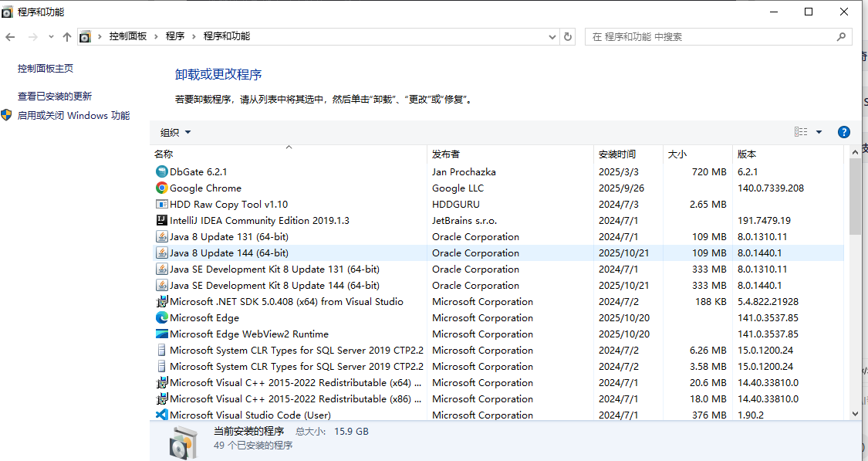Click the Windows shield icon beside 启用或关闭
868x461 pixels.
[x=7, y=115]
